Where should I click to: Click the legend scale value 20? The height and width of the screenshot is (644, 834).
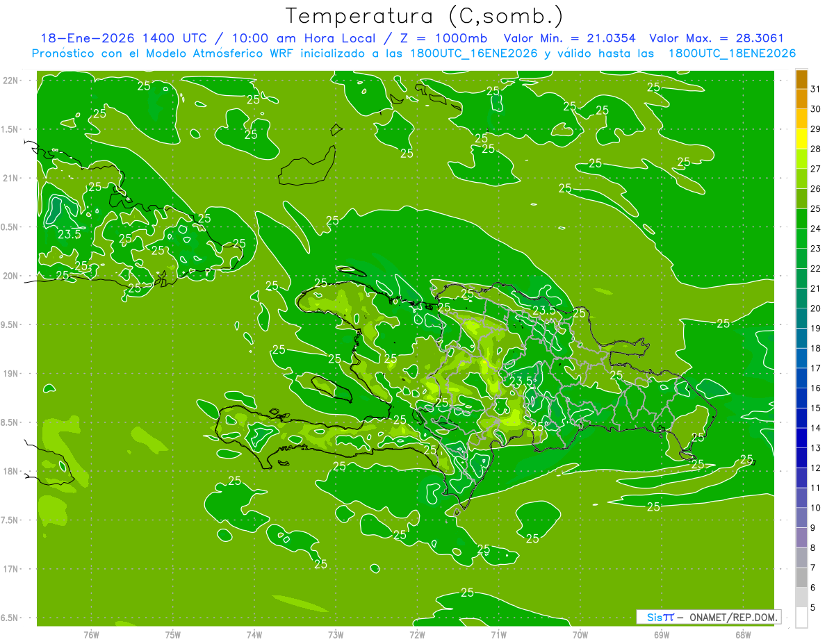point(816,308)
